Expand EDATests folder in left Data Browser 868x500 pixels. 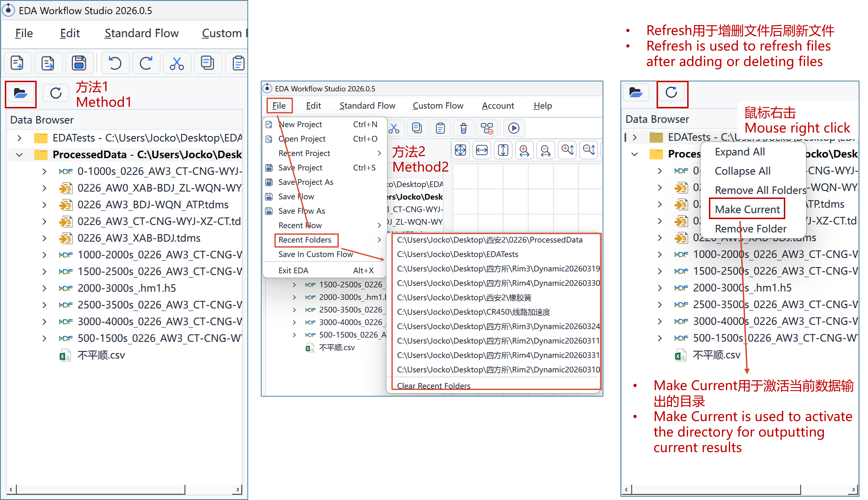click(x=19, y=138)
